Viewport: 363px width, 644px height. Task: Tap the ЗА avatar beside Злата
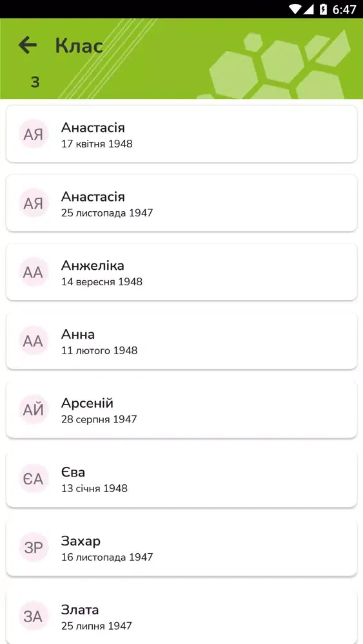click(34, 616)
